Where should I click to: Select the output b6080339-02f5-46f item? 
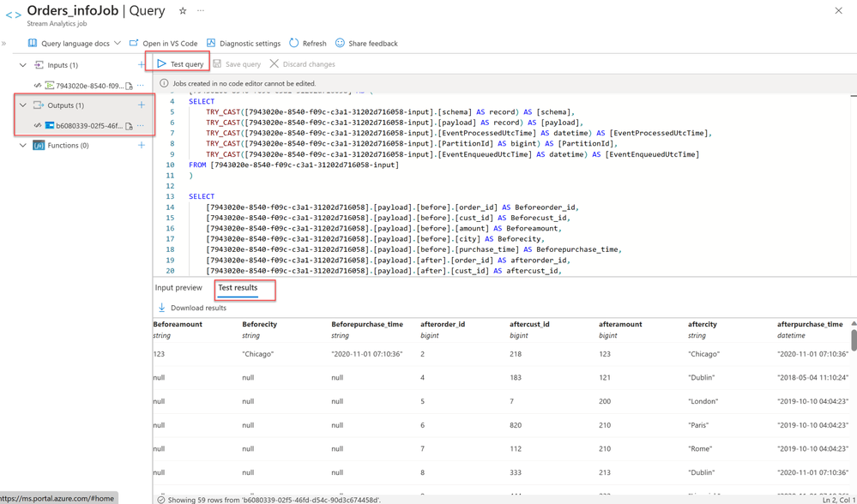click(89, 126)
